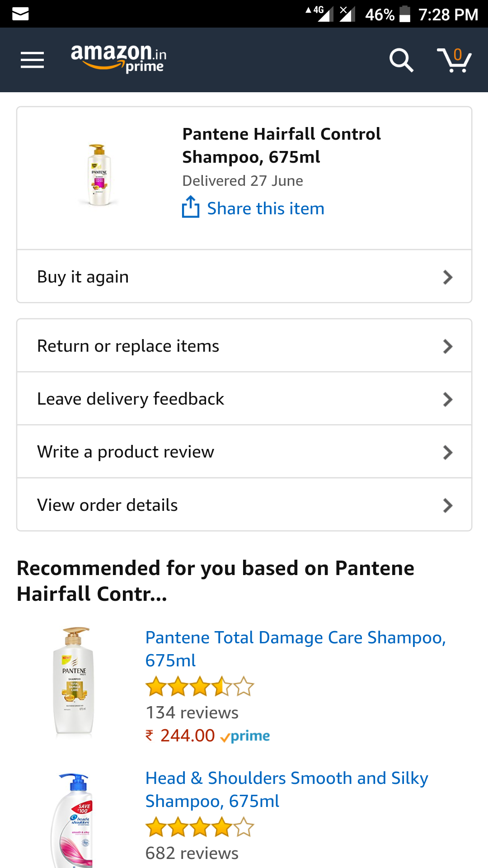Expand Return or replace items chevron
This screenshot has height=868, width=488.
coord(447,346)
